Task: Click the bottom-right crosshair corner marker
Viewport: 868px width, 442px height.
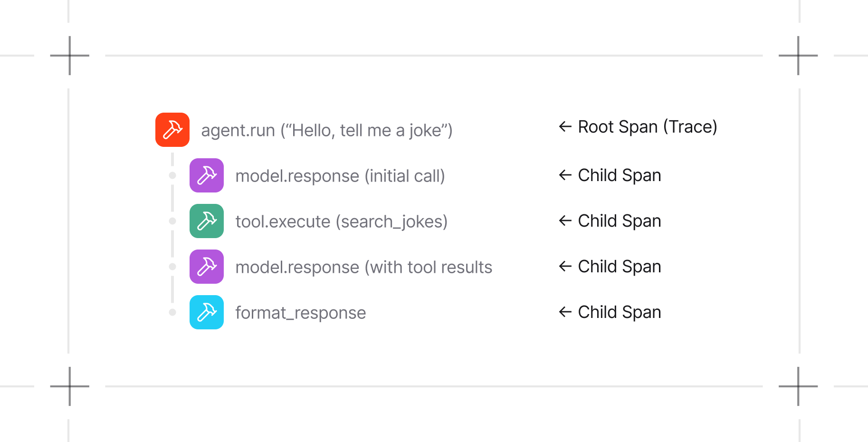Action: coord(798,386)
